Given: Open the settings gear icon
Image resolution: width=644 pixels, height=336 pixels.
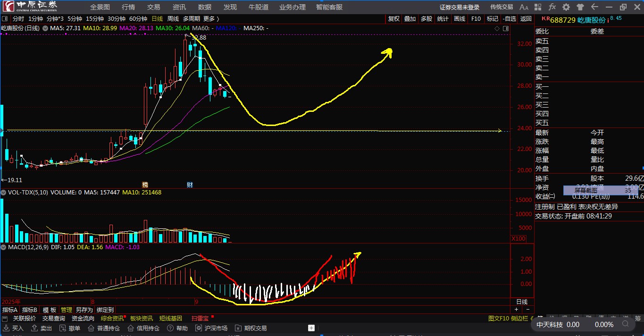Looking at the screenshot, I should tap(566, 7).
